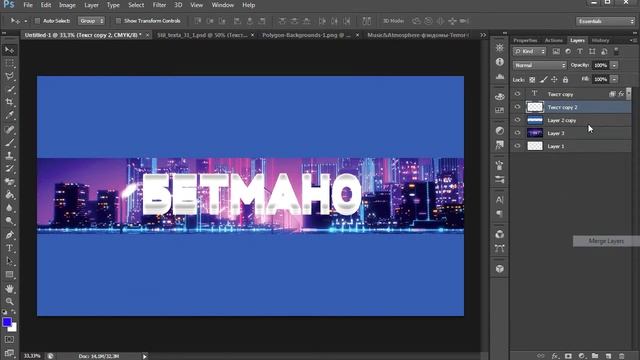Hide the Layer 3 layer
The width and height of the screenshot is (640, 360).
coord(518,133)
